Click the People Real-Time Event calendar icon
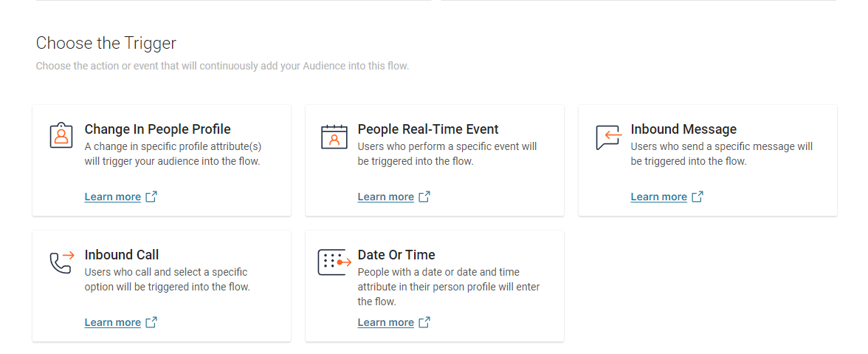The image size is (868, 354). pos(334,137)
